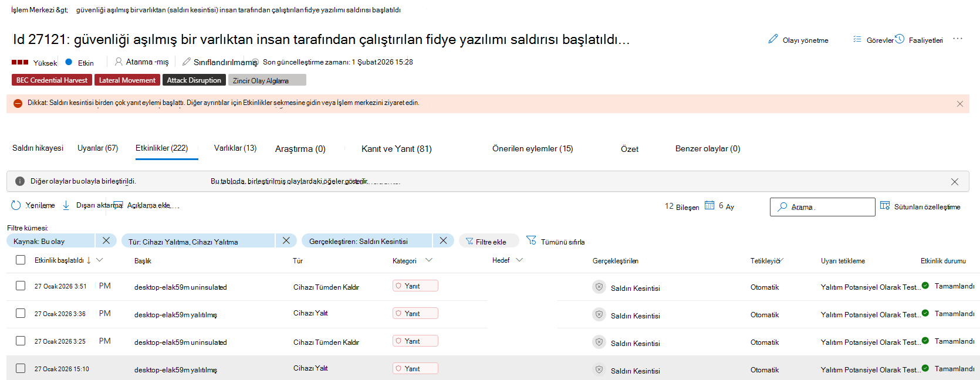Viewport: 980px width, 380px height.
Task: Open the Gerçekleştiren: Saldırı Kesintisi filter pill
Action: [x=367, y=241]
